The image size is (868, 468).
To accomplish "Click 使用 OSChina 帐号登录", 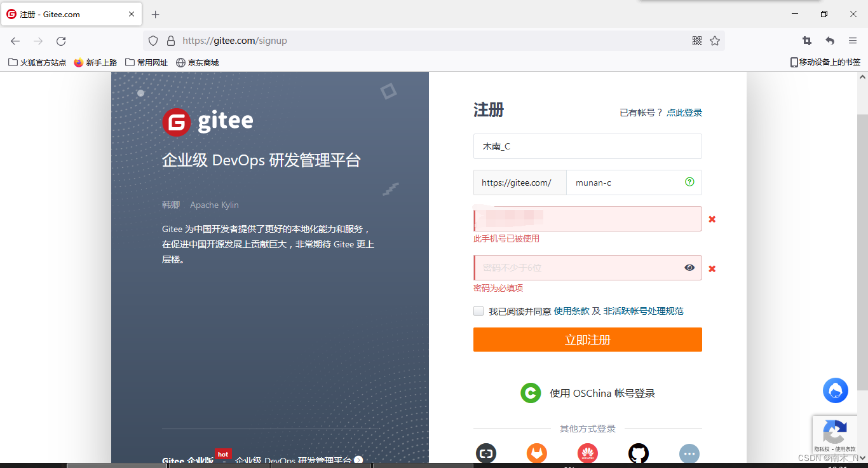I will tap(602, 393).
